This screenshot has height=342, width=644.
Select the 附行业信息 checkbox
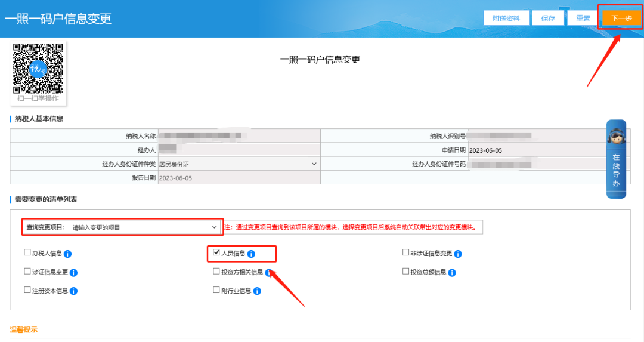point(216,291)
